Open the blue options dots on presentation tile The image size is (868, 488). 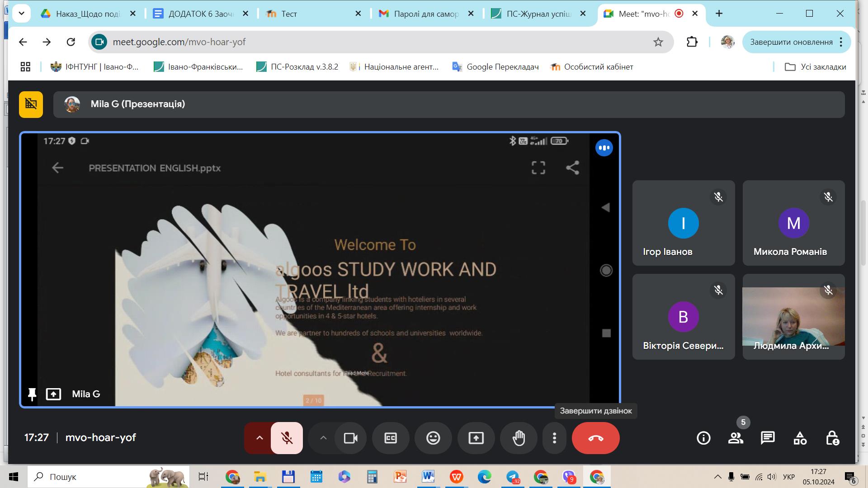[x=604, y=148]
